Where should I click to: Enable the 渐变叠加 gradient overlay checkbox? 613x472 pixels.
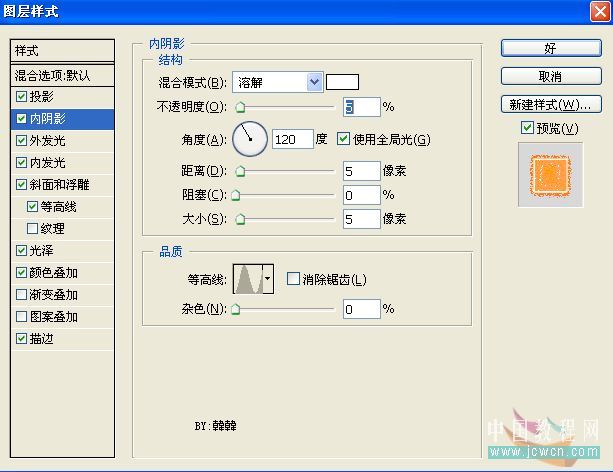[x=21, y=294]
